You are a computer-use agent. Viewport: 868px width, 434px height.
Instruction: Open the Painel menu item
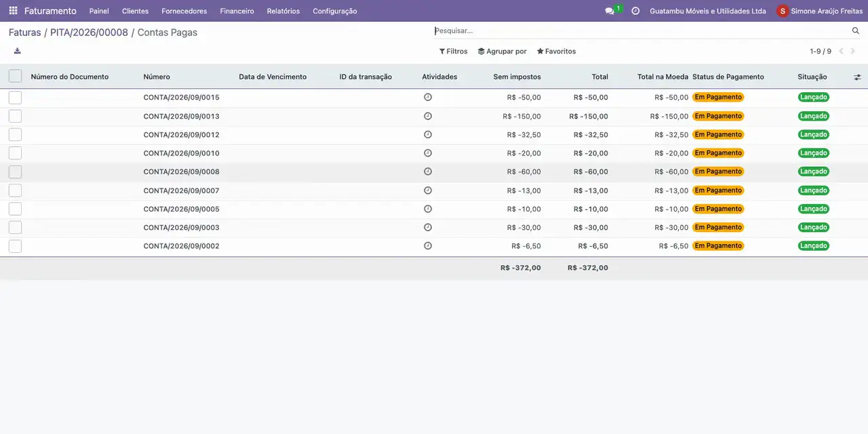tap(99, 11)
